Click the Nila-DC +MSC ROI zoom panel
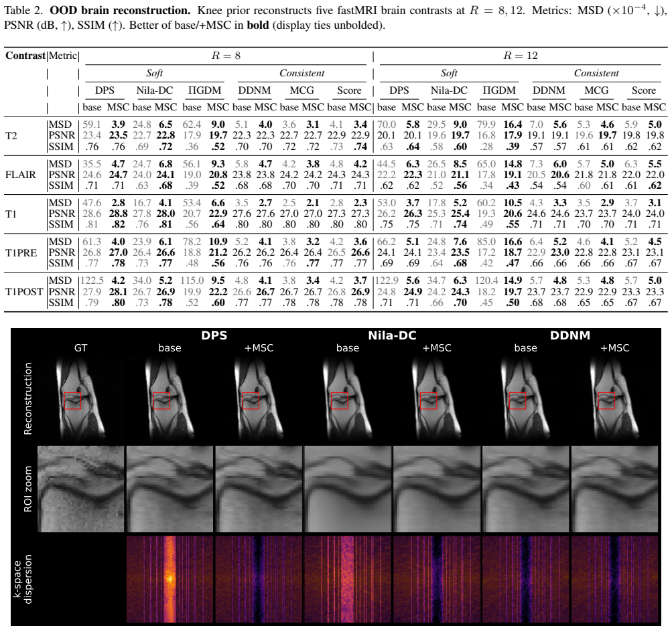The image size is (672, 630). 437,489
